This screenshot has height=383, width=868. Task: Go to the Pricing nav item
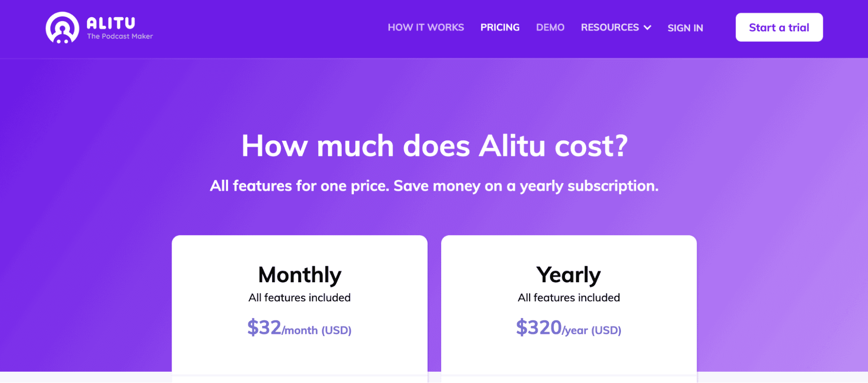pyautogui.click(x=500, y=27)
